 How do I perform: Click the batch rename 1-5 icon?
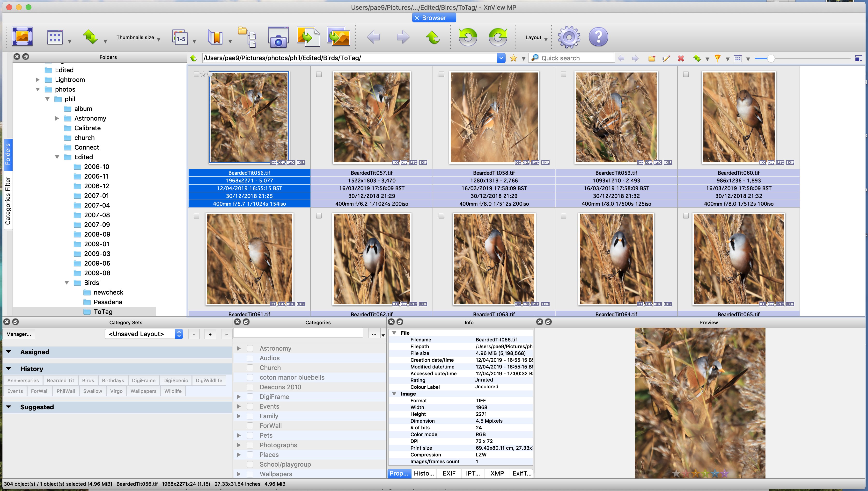[180, 37]
